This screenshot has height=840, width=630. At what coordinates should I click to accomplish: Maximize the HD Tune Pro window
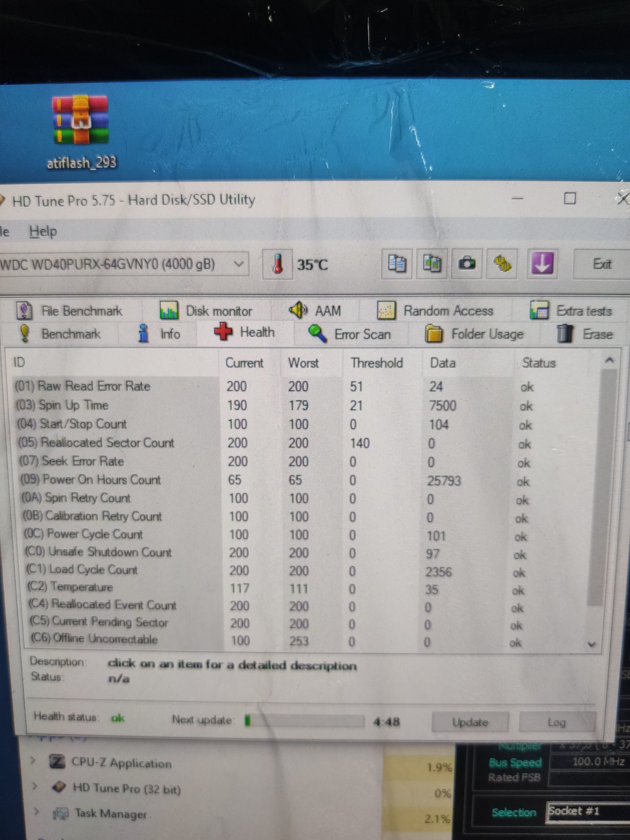[570, 198]
